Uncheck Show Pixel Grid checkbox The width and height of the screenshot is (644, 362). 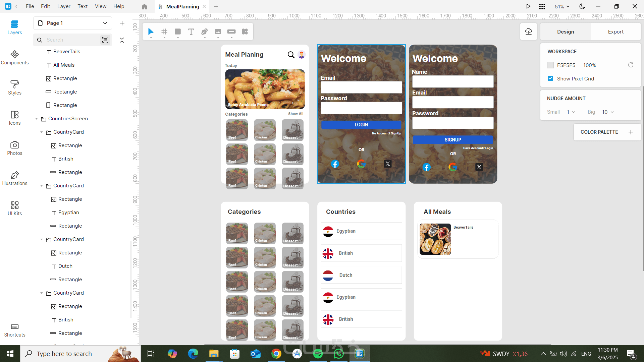click(550, 78)
